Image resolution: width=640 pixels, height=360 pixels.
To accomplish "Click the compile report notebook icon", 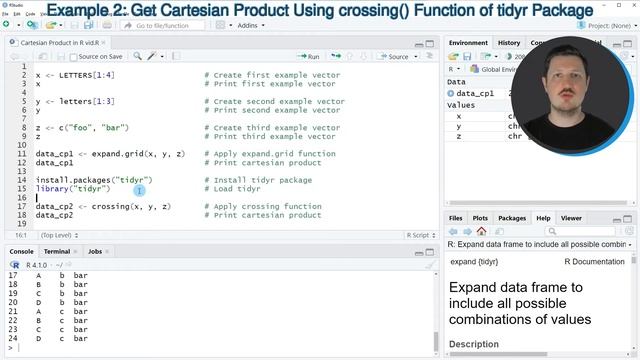I will [176, 56].
